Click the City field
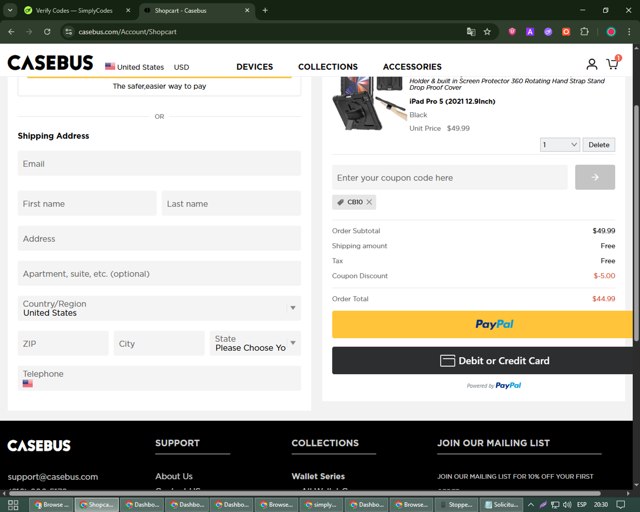The image size is (640, 512). (x=159, y=343)
